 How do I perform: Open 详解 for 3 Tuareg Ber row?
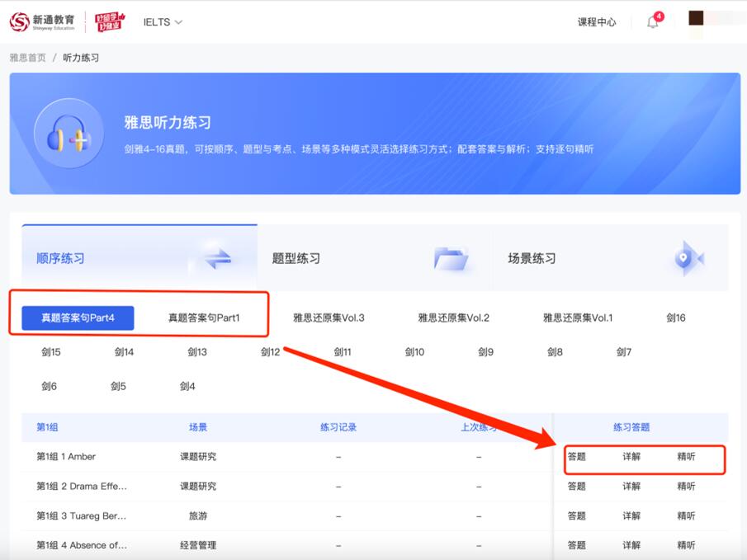(x=631, y=515)
